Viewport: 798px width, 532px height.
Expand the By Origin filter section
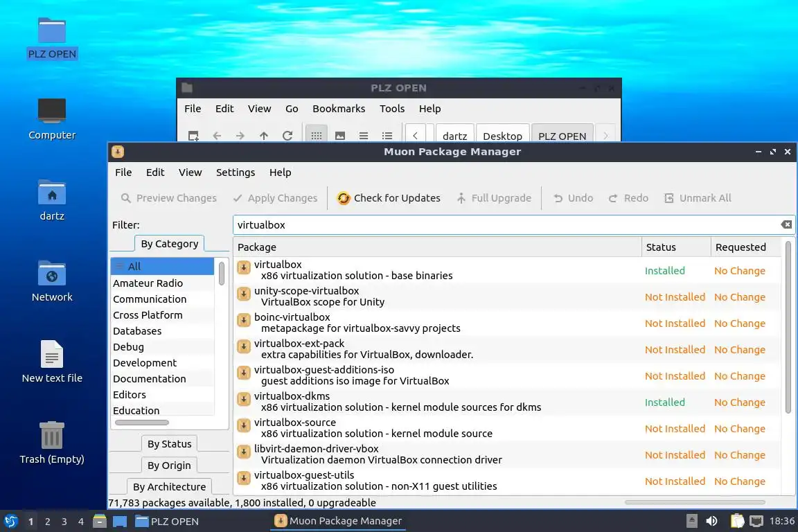[x=170, y=465]
